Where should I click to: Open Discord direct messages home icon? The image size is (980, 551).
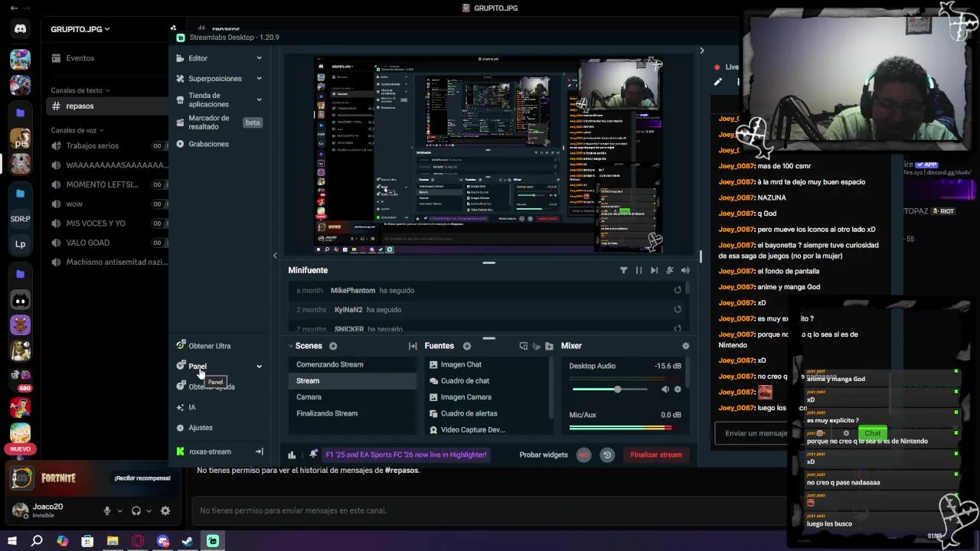(x=20, y=29)
